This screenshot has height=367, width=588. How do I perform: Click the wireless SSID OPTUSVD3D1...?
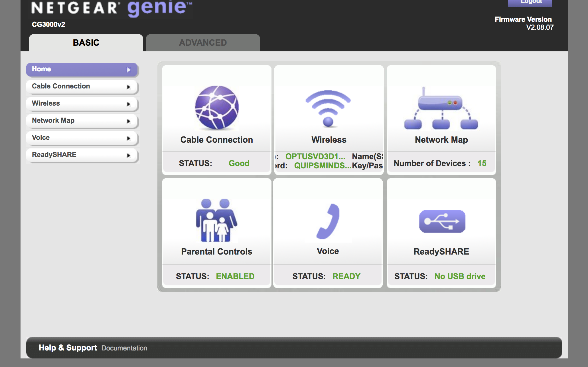pyautogui.click(x=315, y=156)
